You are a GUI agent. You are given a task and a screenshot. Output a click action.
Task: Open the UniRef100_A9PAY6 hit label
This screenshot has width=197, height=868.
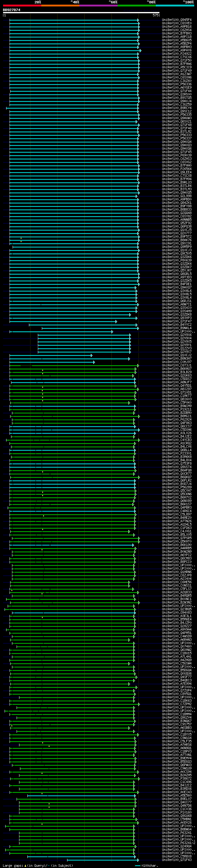[177, 50]
